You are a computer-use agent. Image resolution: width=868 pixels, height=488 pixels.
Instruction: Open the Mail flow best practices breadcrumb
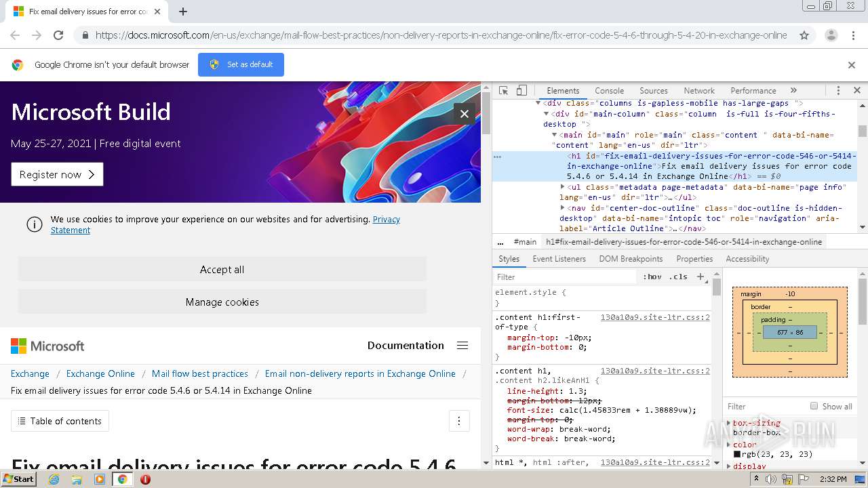(x=200, y=373)
